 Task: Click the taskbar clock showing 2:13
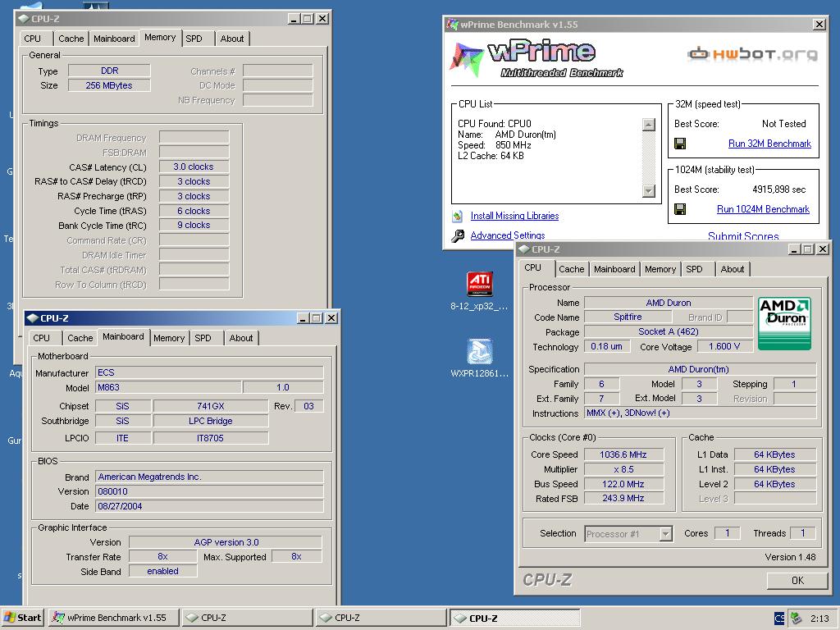click(x=819, y=618)
